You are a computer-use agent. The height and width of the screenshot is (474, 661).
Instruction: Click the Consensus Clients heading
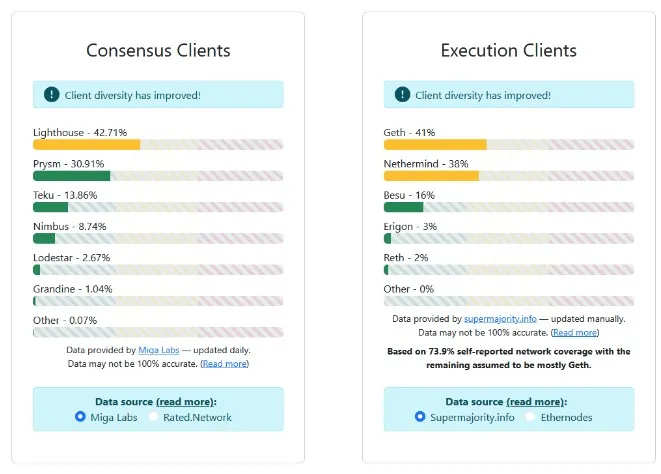(158, 50)
